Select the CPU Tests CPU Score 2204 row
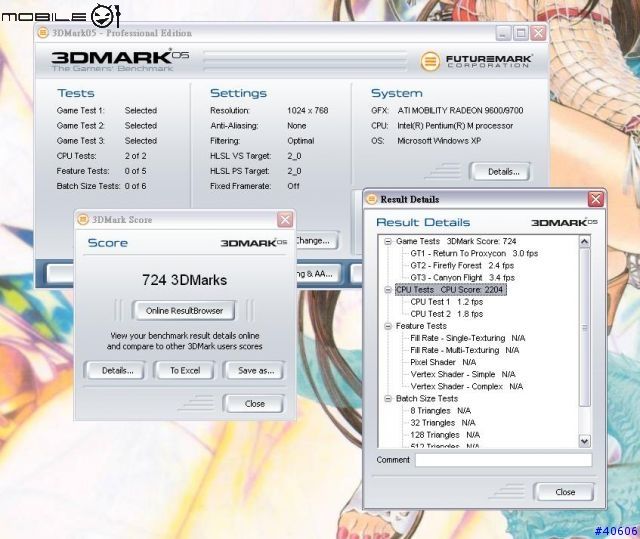This screenshot has height=539, width=640. pyautogui.click(x=451, y=290)
